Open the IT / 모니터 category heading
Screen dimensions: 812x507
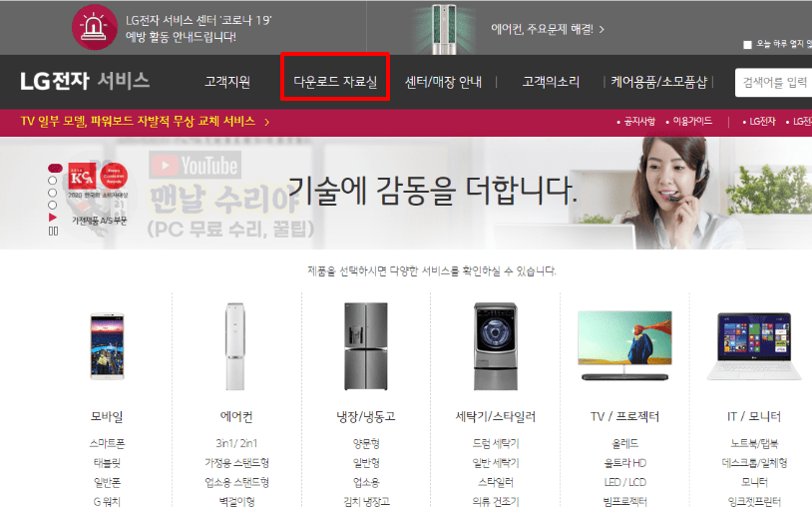[754, 416]
